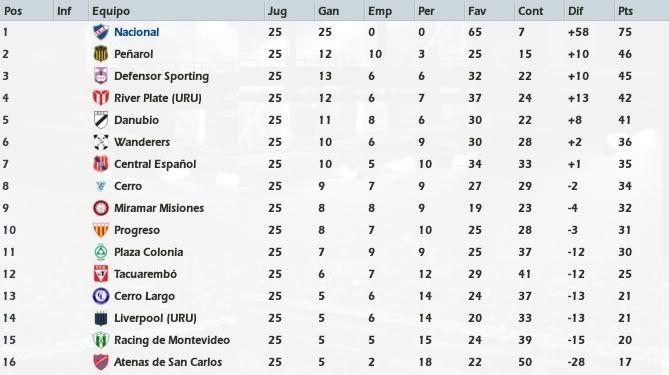Screen dimensions: 669x375
Task: Select the Defensor Sporting crest icon
Action: click(x=101, y=76)
